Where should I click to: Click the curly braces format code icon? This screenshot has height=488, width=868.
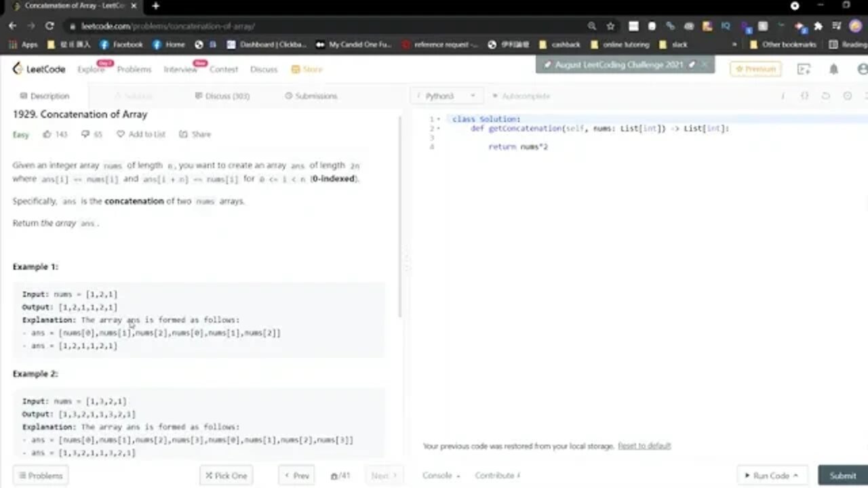pos(804,96)
